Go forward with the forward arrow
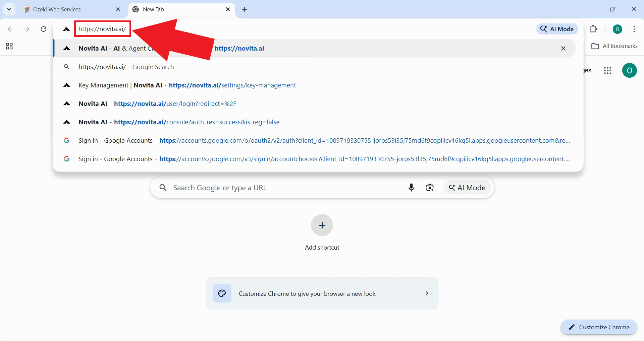 click(x=27, y=29)
